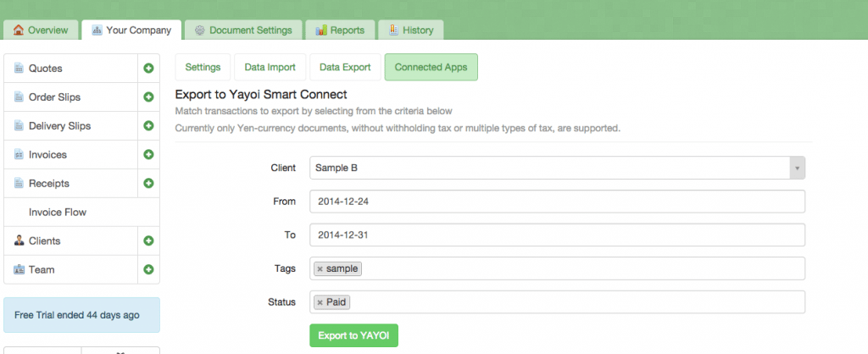The height and width of the screenshot is (354, 868).
Task: Click the Receipts document icon
Action: (x=19, y=184)
